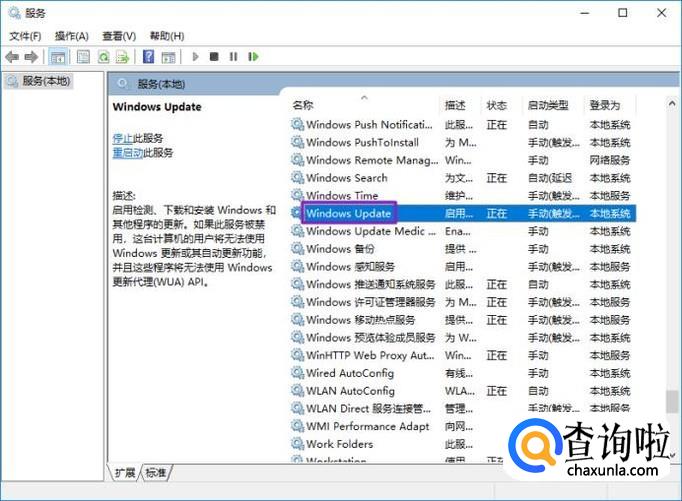Click the Start Service play button
Screen dimensions: 682x501
coord(195,57)
